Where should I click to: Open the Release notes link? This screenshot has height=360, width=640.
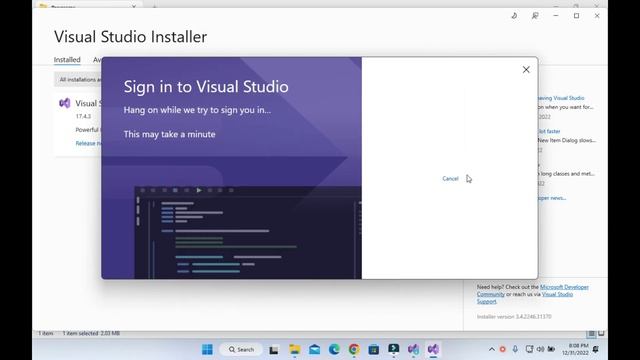88,143
